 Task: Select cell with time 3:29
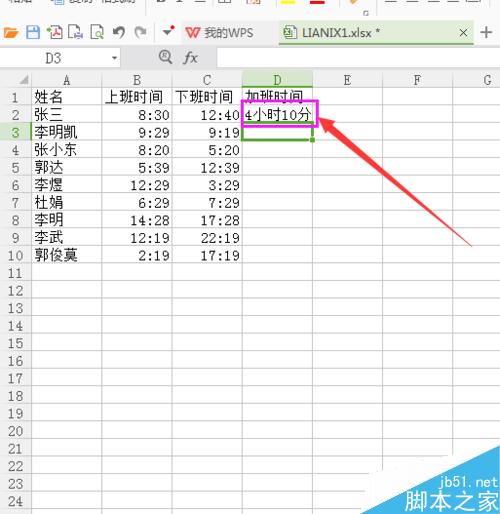tap(207, 185)
